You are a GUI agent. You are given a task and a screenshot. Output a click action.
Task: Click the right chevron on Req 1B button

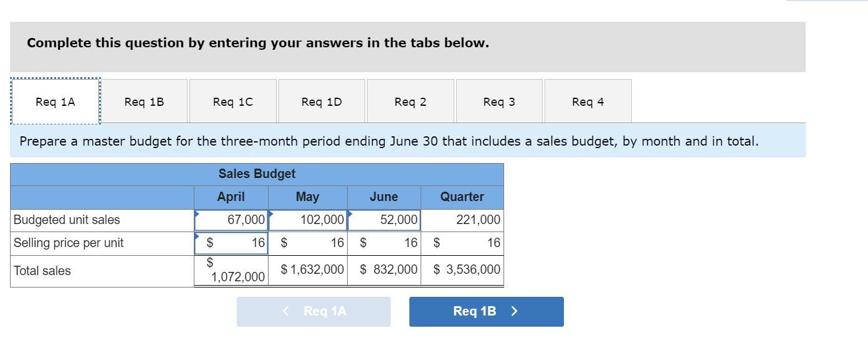coord(514,311)
